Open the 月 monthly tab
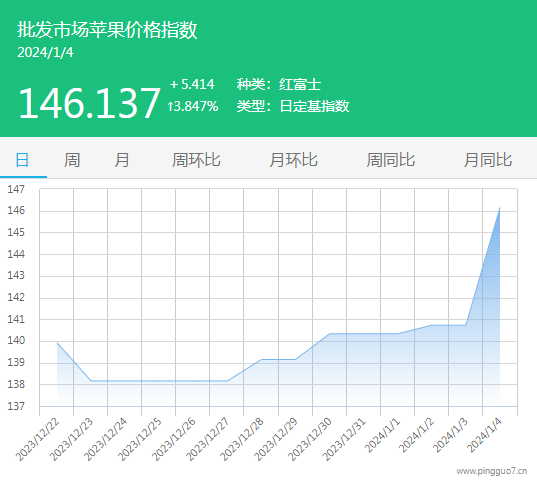This screenshot has width=537, height=483. pyautogui.click(x=122, y=160)
